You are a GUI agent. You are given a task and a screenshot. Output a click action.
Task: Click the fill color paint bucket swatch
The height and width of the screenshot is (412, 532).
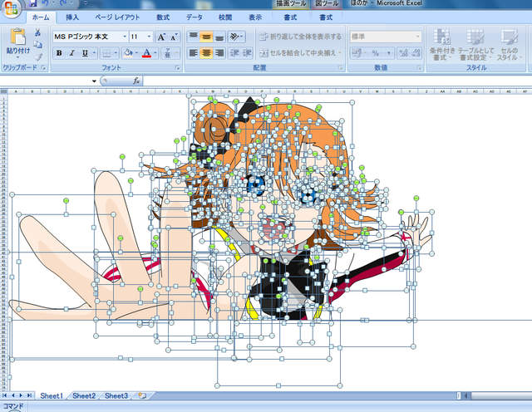coord(127,53)
